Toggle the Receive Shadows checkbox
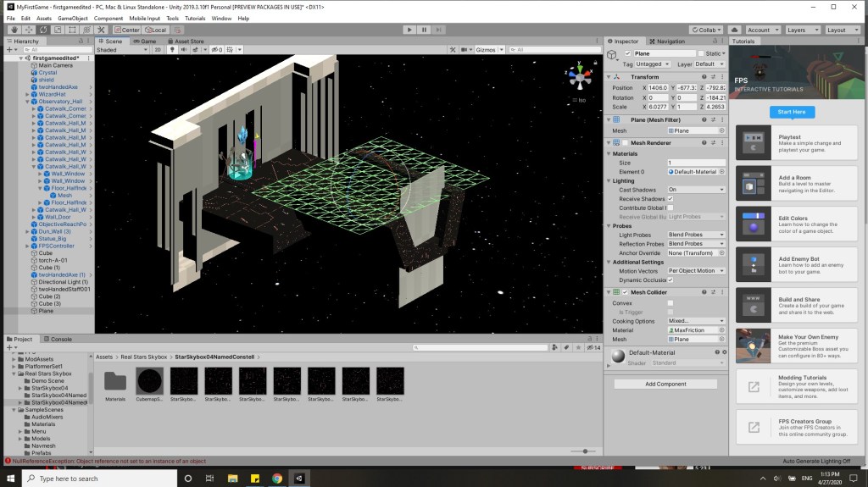The width and height of the screenshot is (868, 487). [670, 198]
